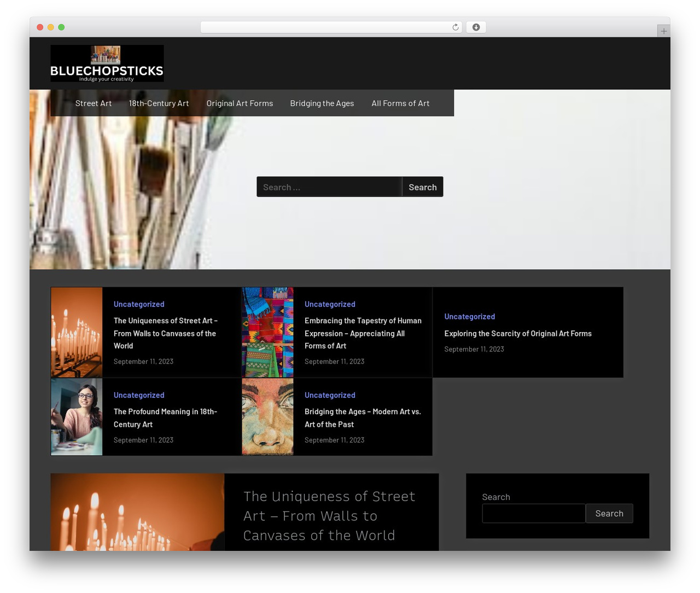This screenshot has width=700, height=593.
Task: Open a new tab with plus icon
Action: click(x=663, y=31)
